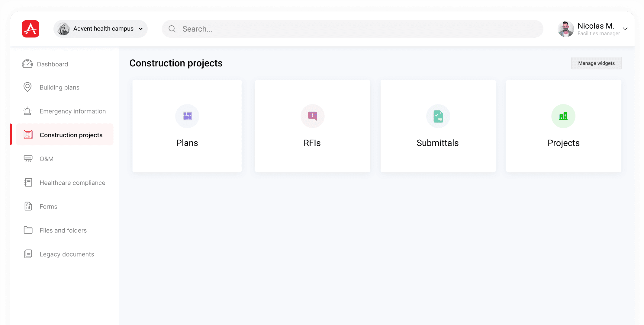The height and width of the screenshot is (325, 644).
Task: Click the teal Submittals document icon
Action: click(x=438, y=116)
